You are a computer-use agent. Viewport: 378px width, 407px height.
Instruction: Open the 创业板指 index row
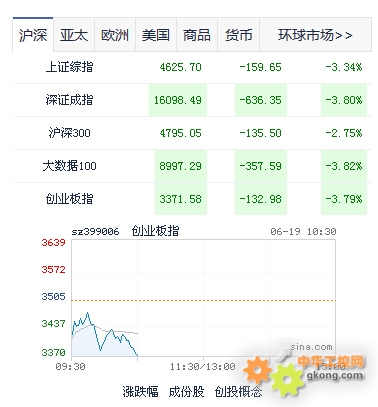click(192, 199)
